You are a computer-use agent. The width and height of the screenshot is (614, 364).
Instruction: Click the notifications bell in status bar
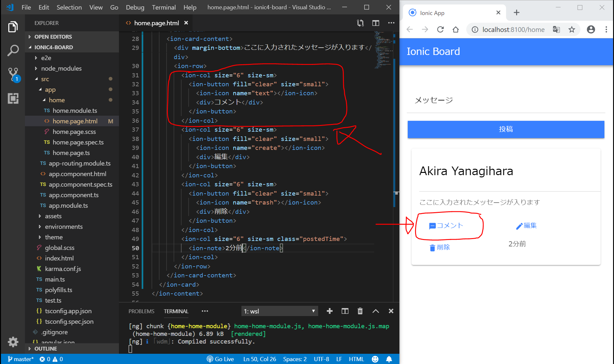coord(389,359)
